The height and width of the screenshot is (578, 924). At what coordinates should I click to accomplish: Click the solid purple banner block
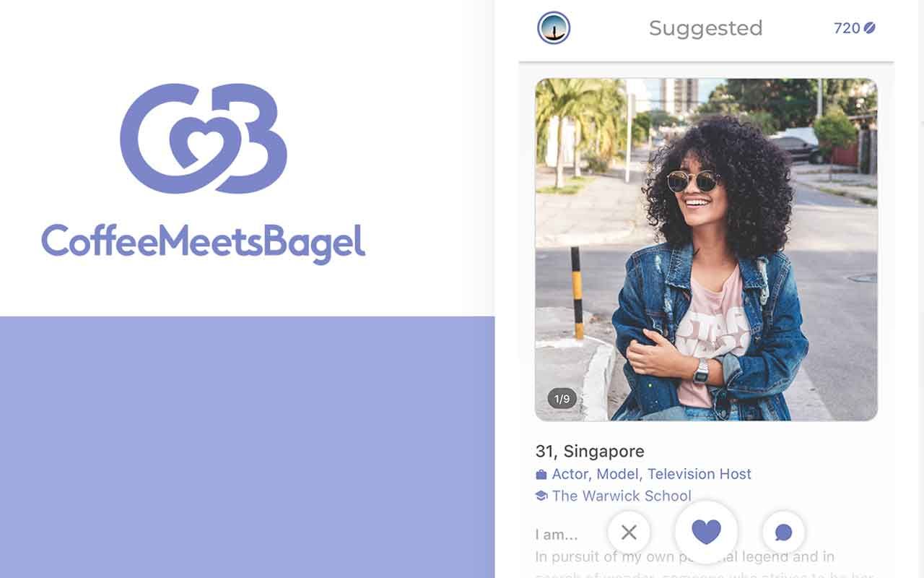(247, 447)
